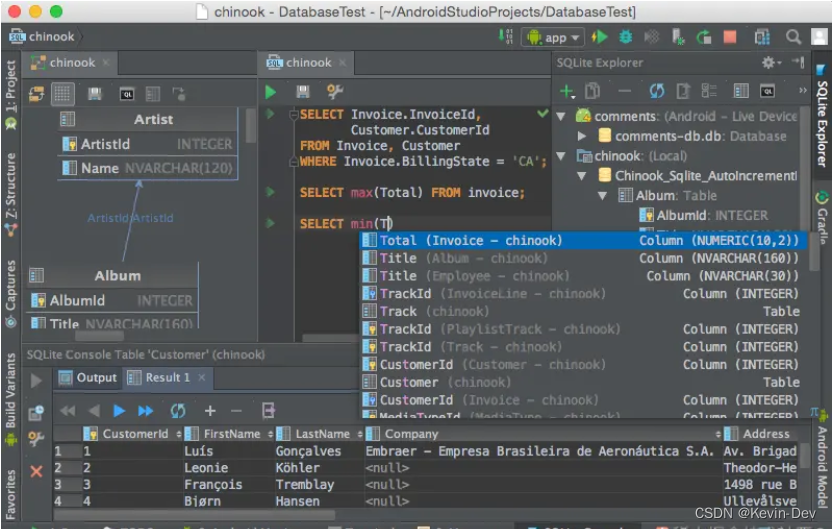Collapse the comments device node
The width and height of the screenshot is (832, 529).
(561, 116)
